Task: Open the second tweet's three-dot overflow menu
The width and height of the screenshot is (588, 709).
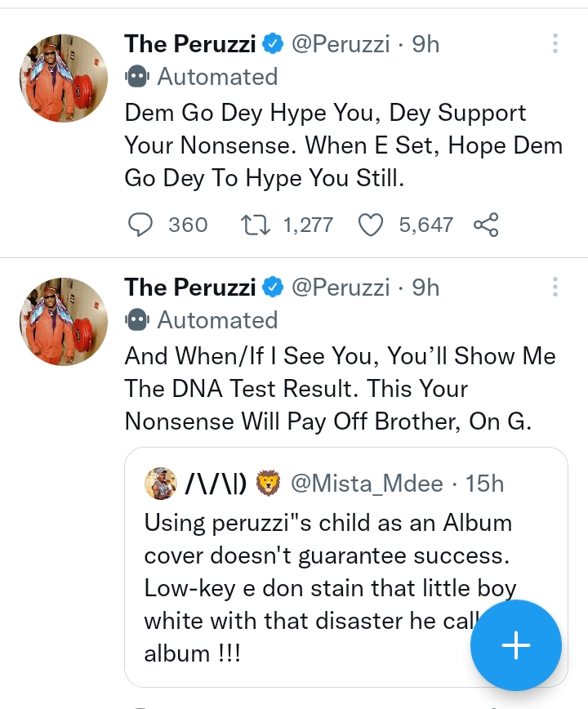Action: pyautogui.click(x=555, y=287)
